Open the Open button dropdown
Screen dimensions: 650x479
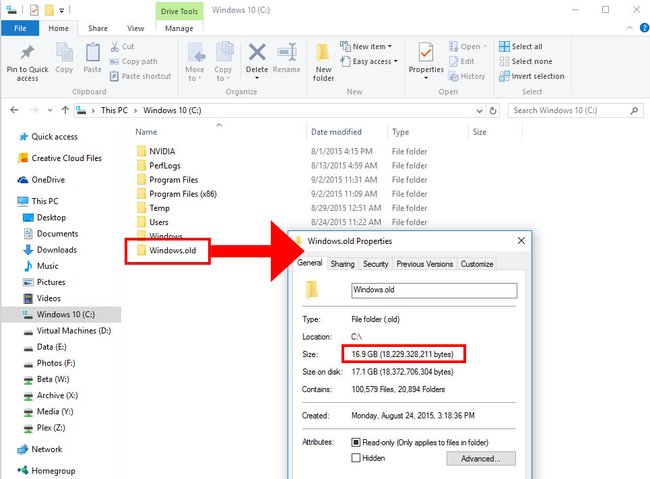pyautogui.click(x=485, y=46)
